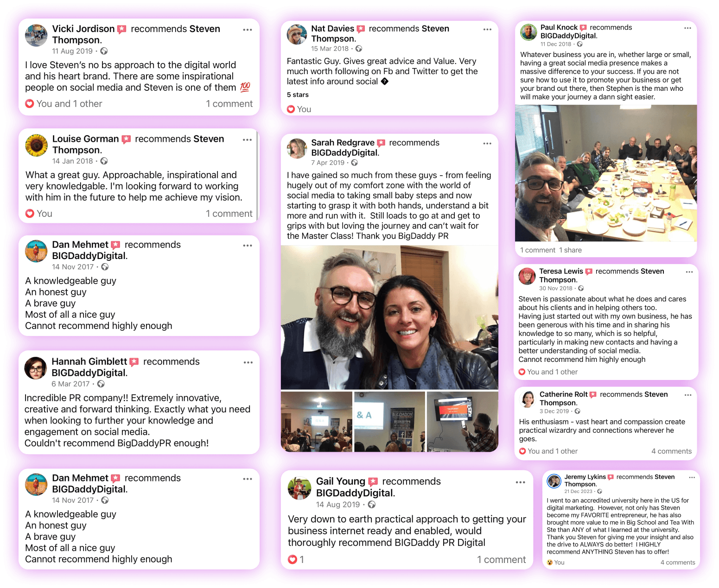The width and height of the screenshot is (719, 588).
Task: Click recommends badge next to Hannah Gimblett
Action: [134, 362]
